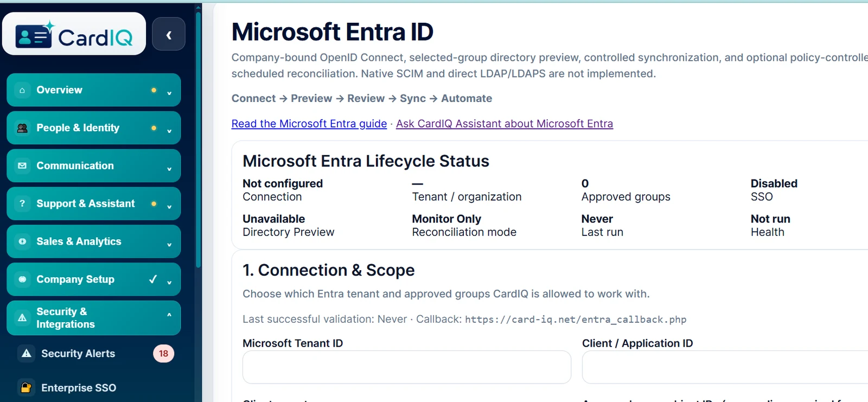Open the Company Setup section

click(x=93, y=279)
